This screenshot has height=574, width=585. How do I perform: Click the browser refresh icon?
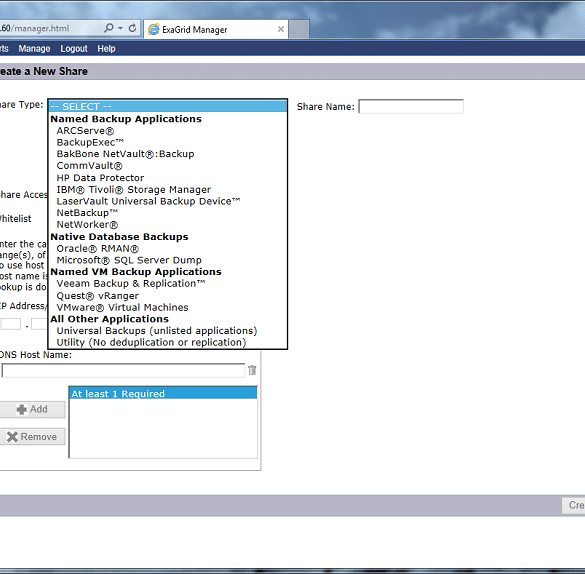pyautogui.click(x=132, y=28)
